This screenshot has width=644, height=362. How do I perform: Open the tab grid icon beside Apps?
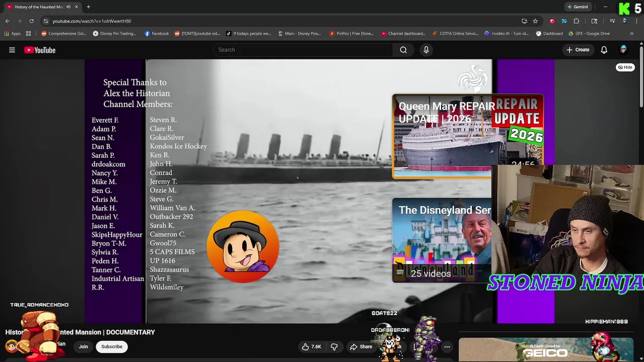(x=29, y=34)
